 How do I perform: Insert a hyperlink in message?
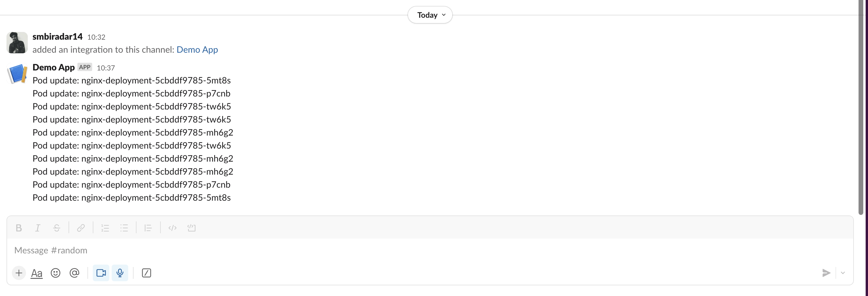click(81, 228)
